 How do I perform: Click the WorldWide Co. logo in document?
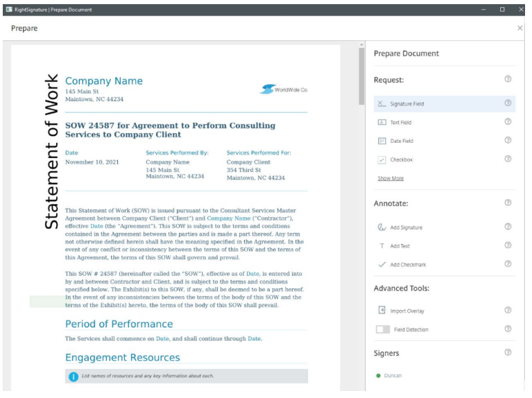[283, 89]
